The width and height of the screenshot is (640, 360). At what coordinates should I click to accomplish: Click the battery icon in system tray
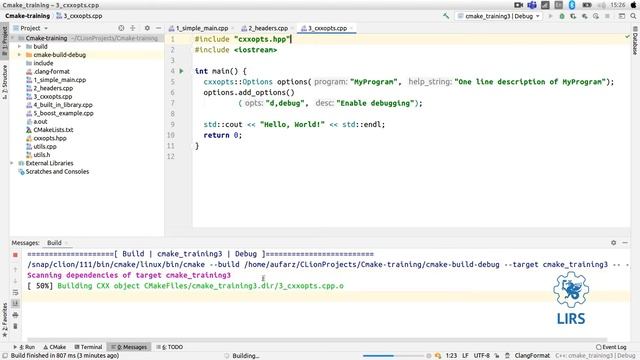pyautogui.click(x=587, y=5)
